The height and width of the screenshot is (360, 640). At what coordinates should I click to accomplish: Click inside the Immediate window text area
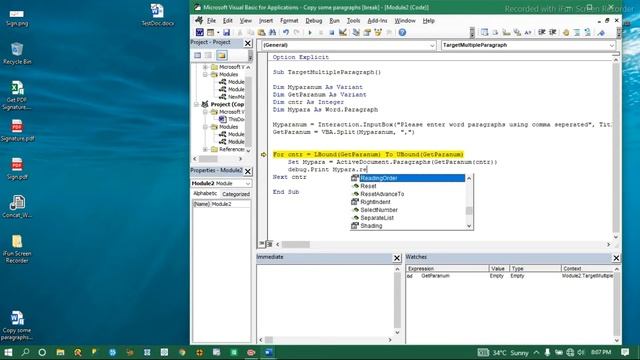click(x=325, y=300)
